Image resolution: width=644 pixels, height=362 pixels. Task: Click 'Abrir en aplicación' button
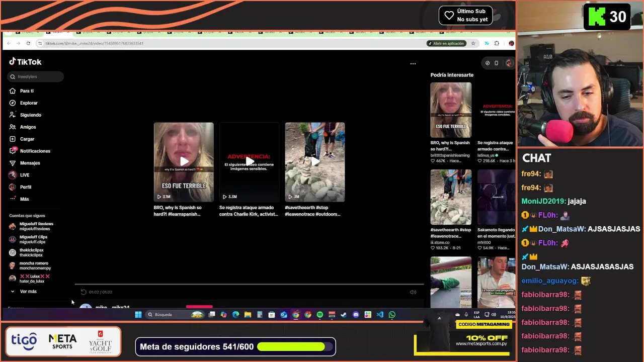tap(446, 43)
